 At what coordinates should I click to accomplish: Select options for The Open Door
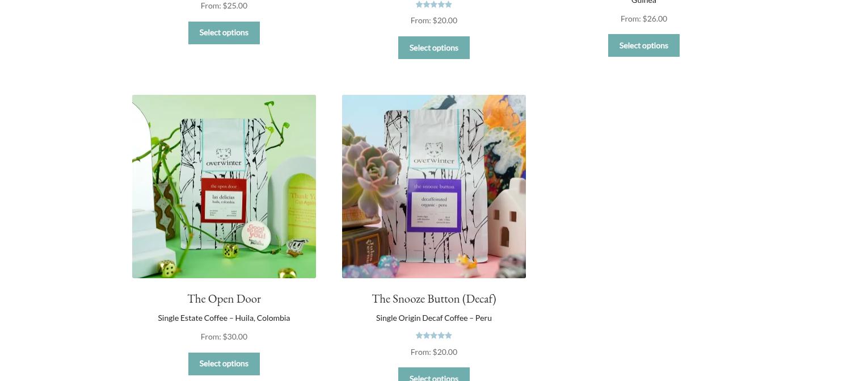224,364
